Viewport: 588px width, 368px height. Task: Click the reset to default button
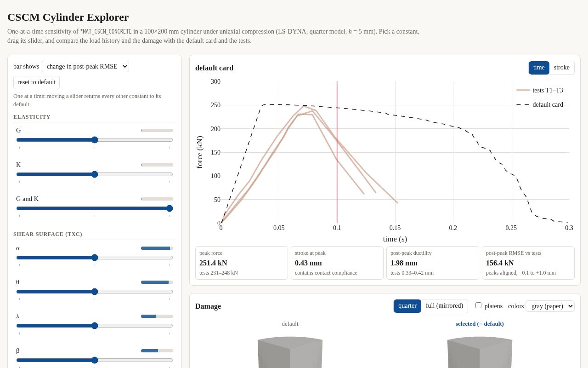click(x=36, y=82)
